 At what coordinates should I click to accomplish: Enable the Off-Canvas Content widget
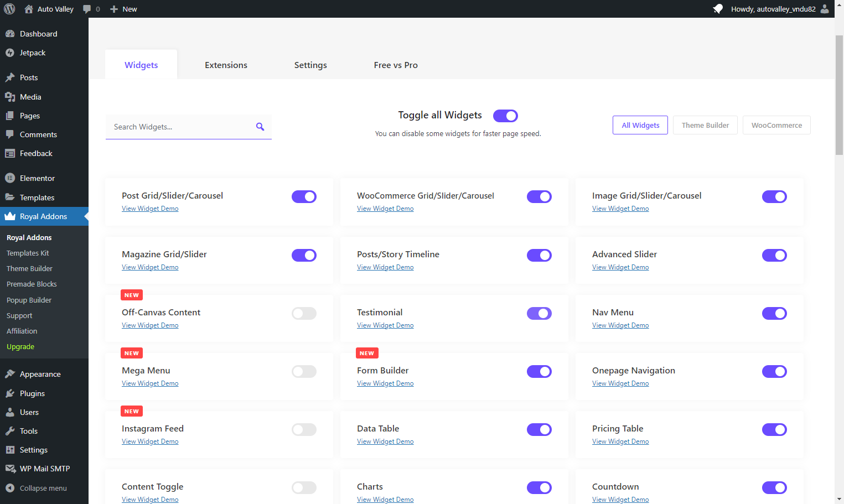pos(304,313)
